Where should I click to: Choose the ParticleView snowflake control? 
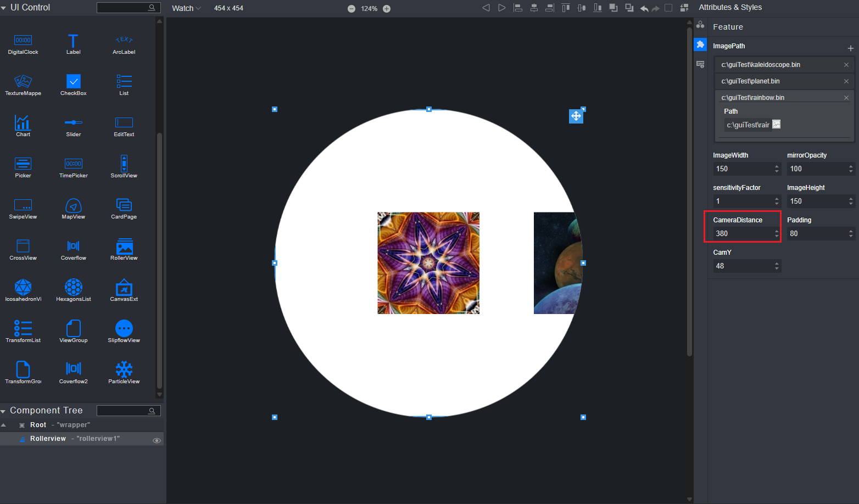(x=124, y=370)
